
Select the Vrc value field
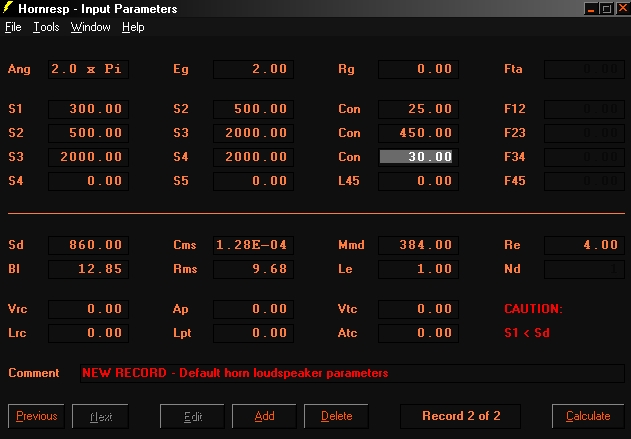[89, 309]
